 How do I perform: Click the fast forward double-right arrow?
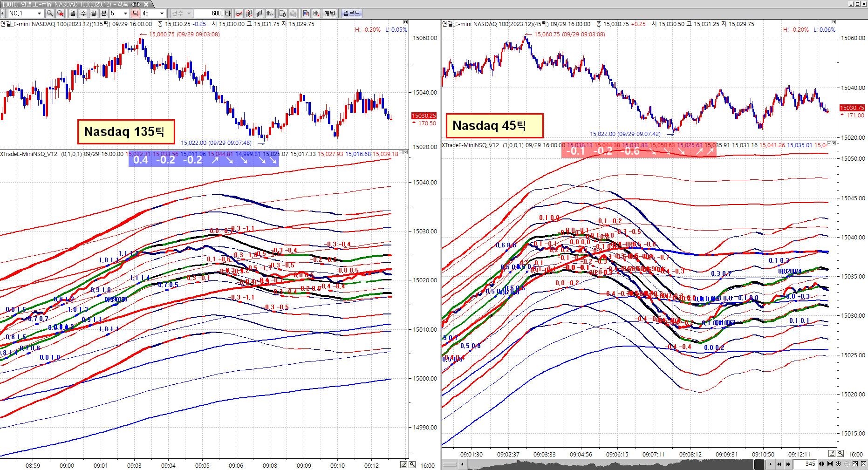point(788,464)
